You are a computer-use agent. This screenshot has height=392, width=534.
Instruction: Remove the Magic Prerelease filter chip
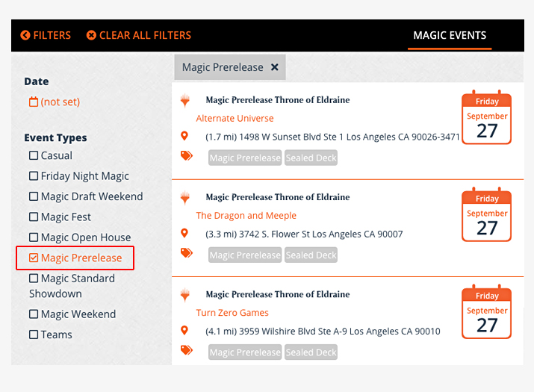[x=275, y=67]
